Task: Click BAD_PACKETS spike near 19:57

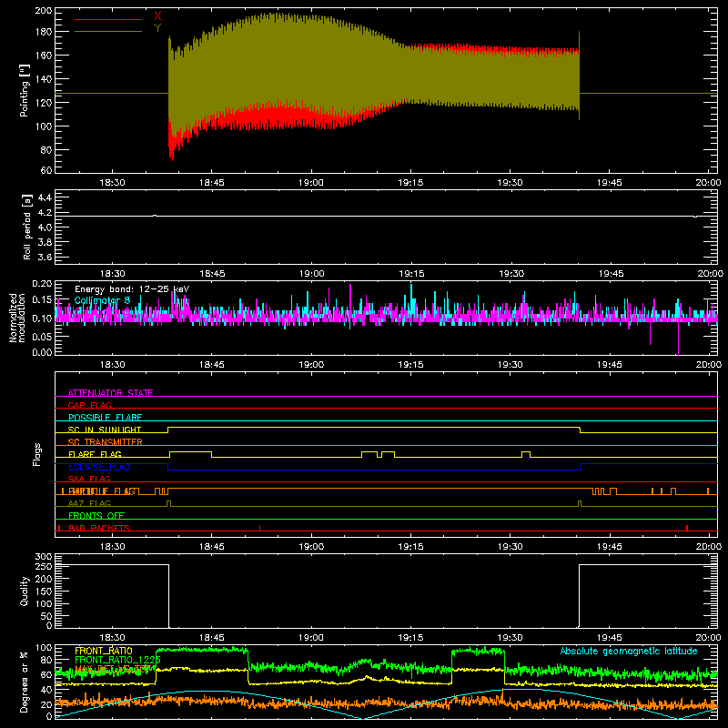Action: coord(687,528)
